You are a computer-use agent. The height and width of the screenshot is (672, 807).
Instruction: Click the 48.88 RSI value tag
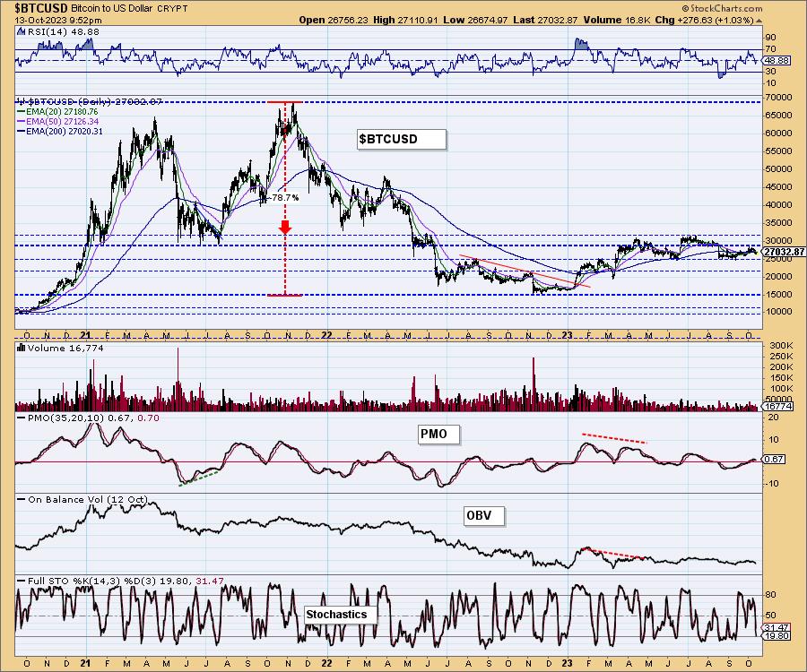[775, 60]
